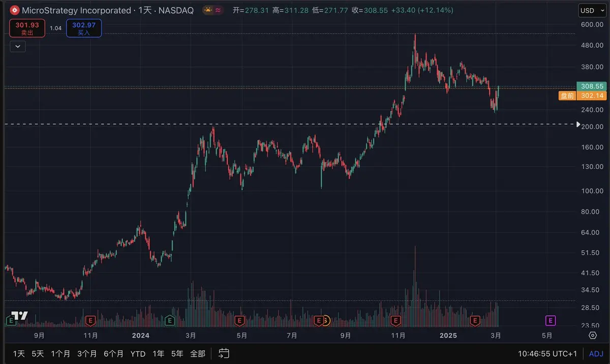Image resolution: width=610 pixels, height=364 pixels.
Task: Click the +33.40 (+12.14%) change value
Action: click(x=422, y=10)
